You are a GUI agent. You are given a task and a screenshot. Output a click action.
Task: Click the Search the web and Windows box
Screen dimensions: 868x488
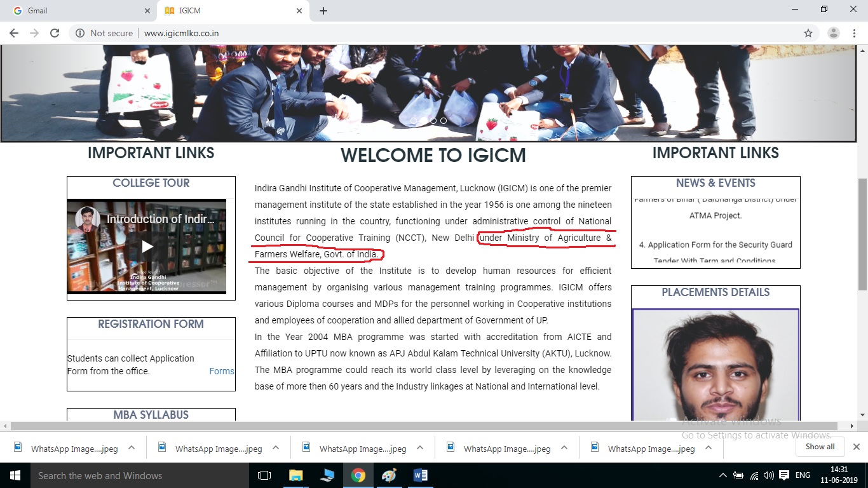pos(139,475)
